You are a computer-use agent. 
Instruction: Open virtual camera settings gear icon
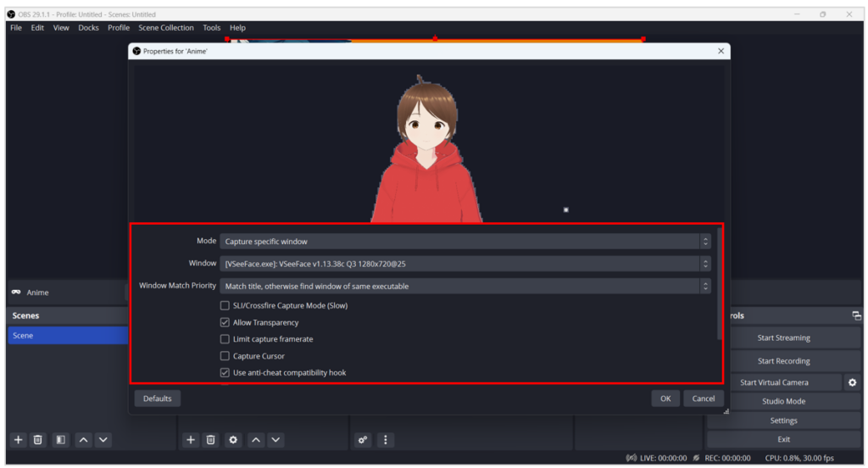852,382
